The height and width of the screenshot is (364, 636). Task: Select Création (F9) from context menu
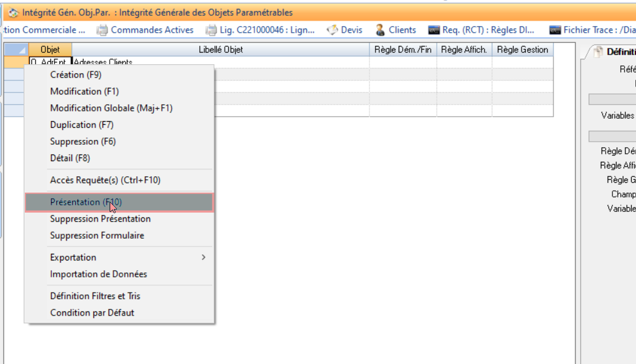76,74
